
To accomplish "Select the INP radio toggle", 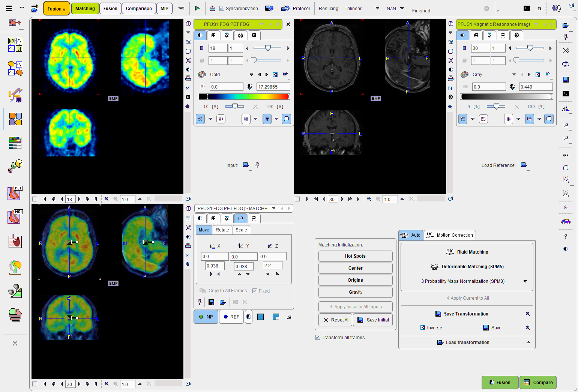I will 206,317.
